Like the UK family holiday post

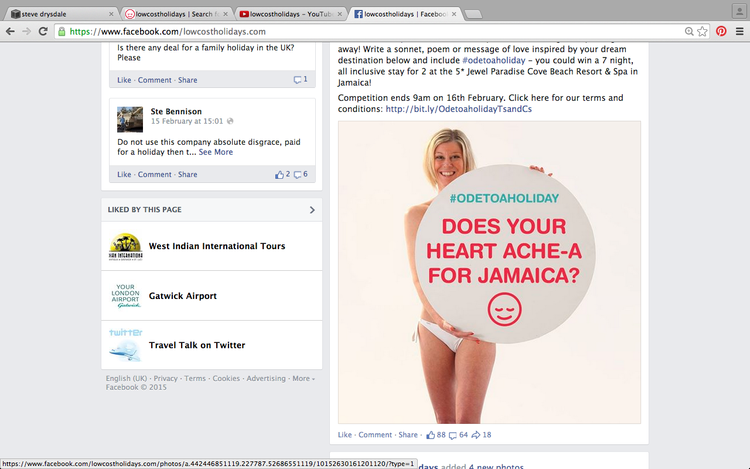point(124,80)
